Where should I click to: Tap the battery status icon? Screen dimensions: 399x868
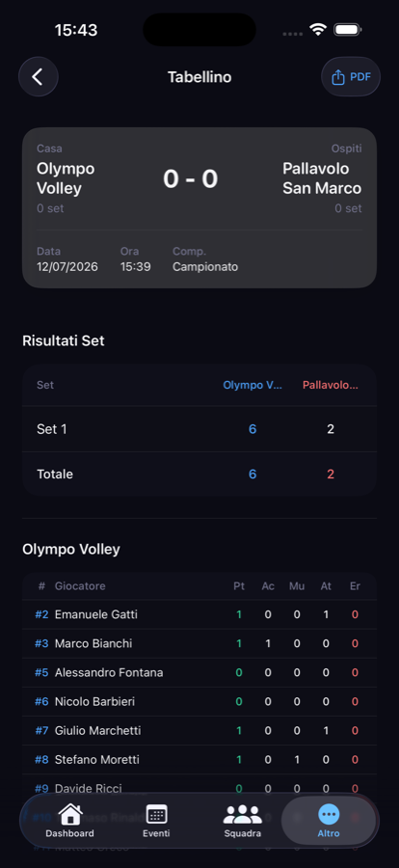coord(348,29)
